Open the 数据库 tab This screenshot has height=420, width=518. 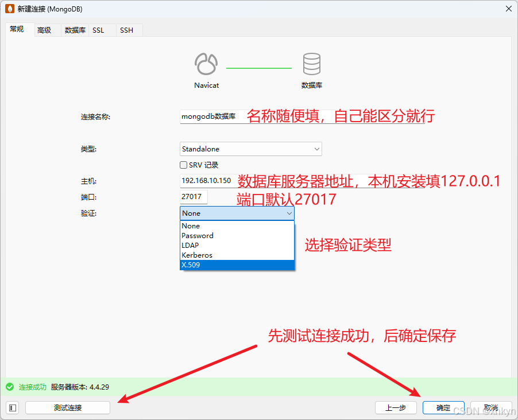coord(75,30)
